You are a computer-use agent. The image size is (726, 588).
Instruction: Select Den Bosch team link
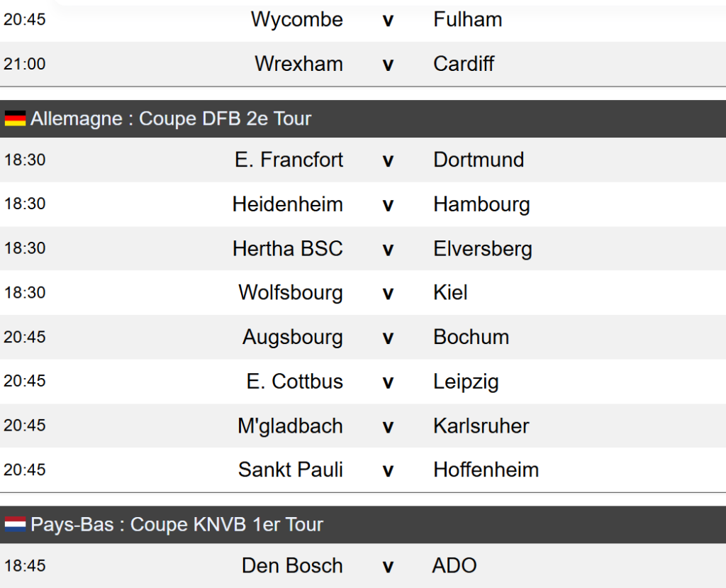(292, 565)
